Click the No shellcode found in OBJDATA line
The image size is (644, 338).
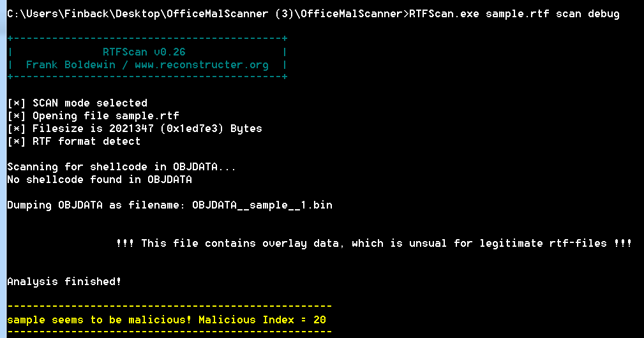pos(100,179)
